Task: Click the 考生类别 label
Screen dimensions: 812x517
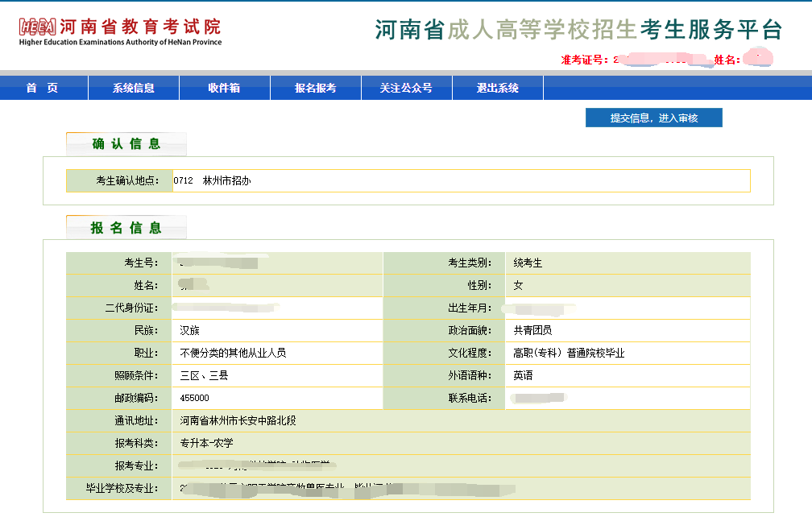Action: (470, 263)
